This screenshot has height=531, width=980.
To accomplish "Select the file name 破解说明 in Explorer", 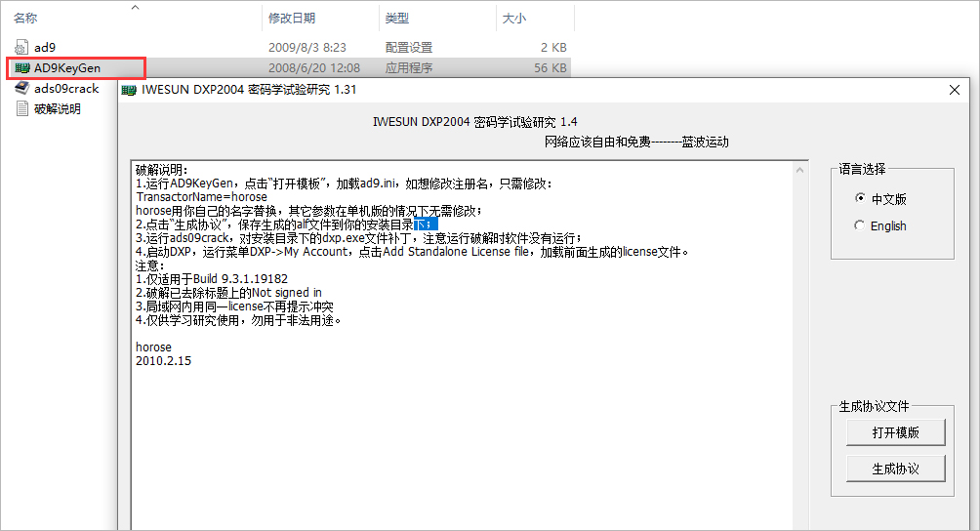I will 58,109.
